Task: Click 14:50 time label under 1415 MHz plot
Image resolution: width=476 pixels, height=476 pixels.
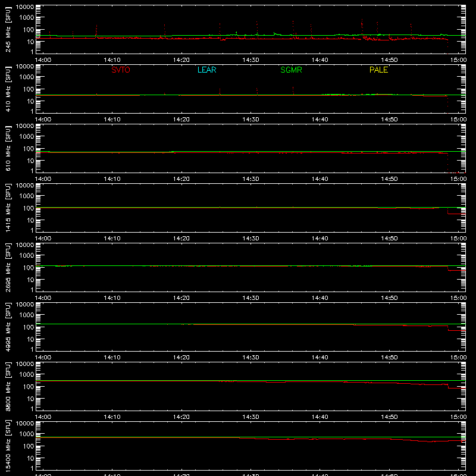Action: (x=389, y=239)
